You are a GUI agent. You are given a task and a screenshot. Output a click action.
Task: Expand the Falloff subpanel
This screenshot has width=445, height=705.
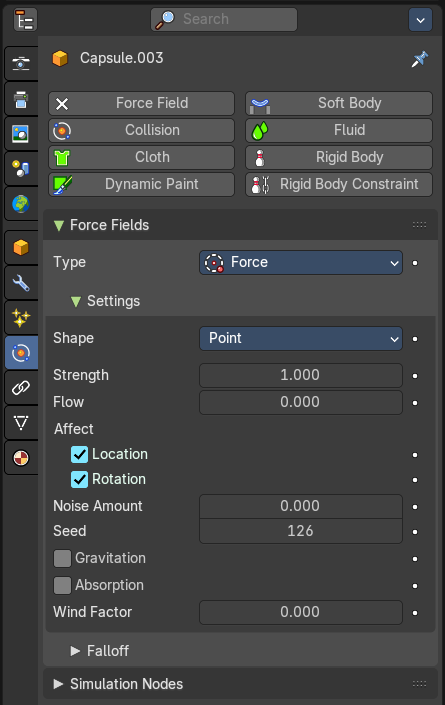(x=76, y=651)
